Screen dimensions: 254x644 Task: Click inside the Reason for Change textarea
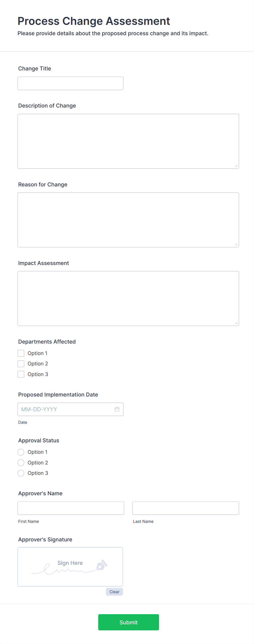point(128,220)
